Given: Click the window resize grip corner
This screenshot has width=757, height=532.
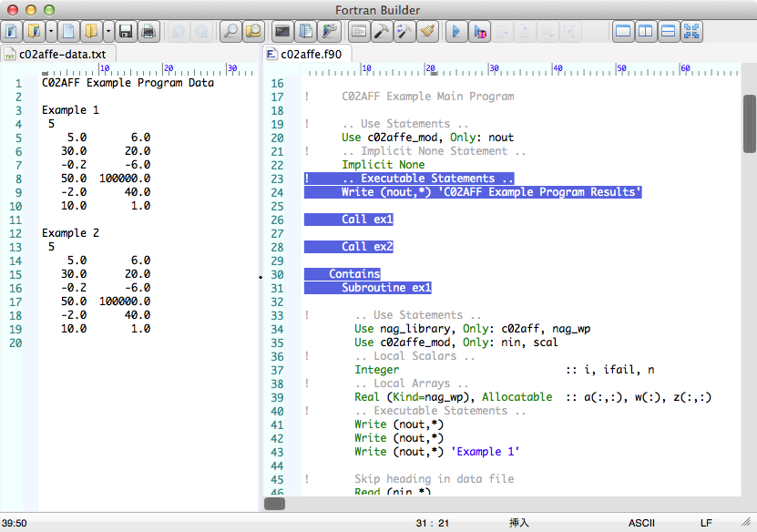Looking at the screenshot, I should pos(748,523).
